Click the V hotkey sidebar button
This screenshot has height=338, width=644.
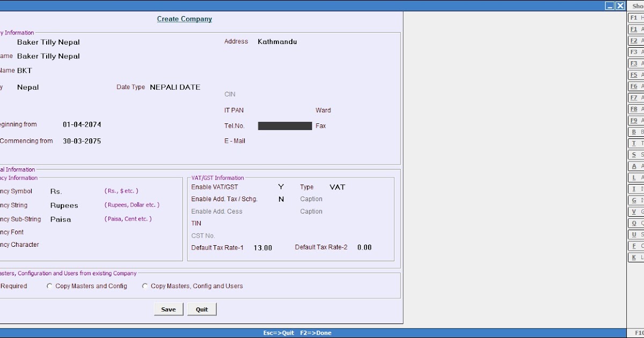point(636,211)
